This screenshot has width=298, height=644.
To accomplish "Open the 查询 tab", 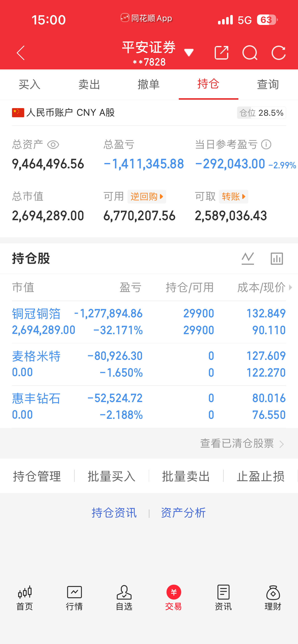I will 268,84.
